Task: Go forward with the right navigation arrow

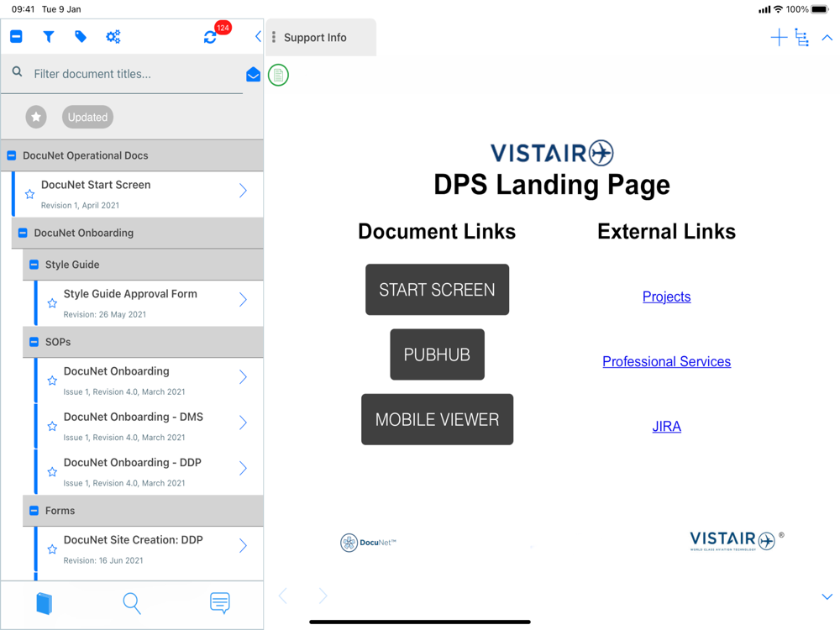Action: (323, 596)
